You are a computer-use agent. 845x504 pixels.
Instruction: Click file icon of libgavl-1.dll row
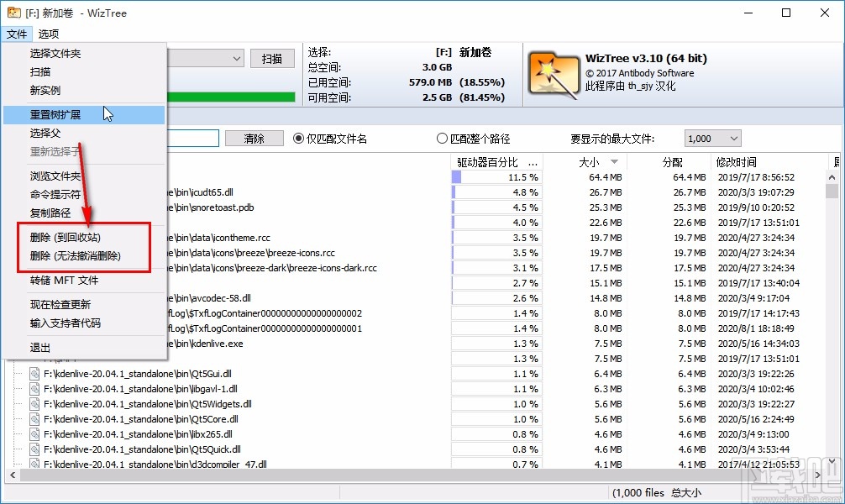[34, 389]
